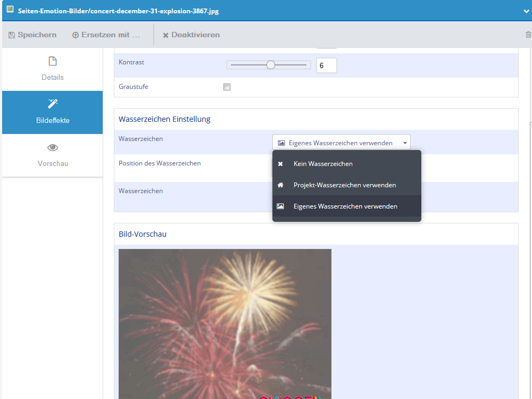Click the Kontrast slider handle
The image size is (532, 399).
(x=270, y=65)
